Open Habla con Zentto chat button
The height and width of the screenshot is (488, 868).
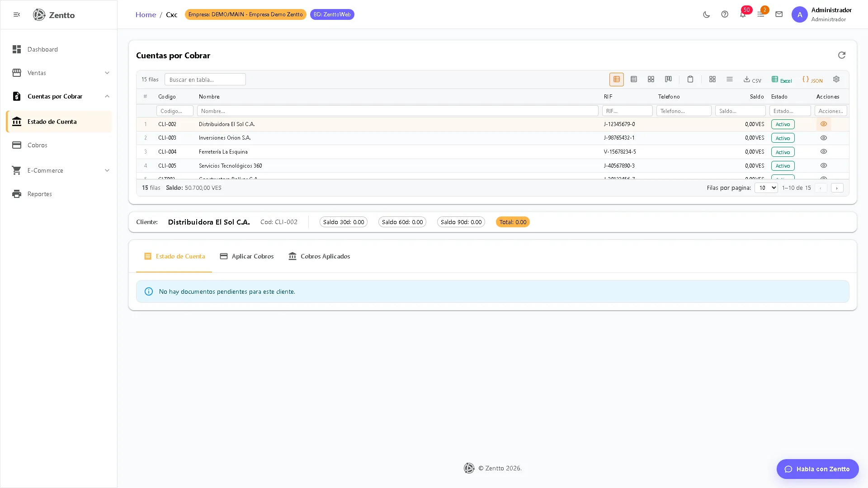point(817,469)
